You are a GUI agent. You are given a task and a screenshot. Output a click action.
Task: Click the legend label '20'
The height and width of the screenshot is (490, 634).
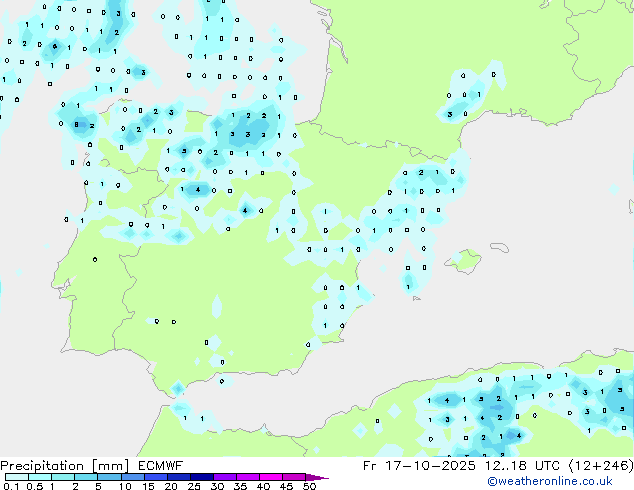tap(171, 486)
